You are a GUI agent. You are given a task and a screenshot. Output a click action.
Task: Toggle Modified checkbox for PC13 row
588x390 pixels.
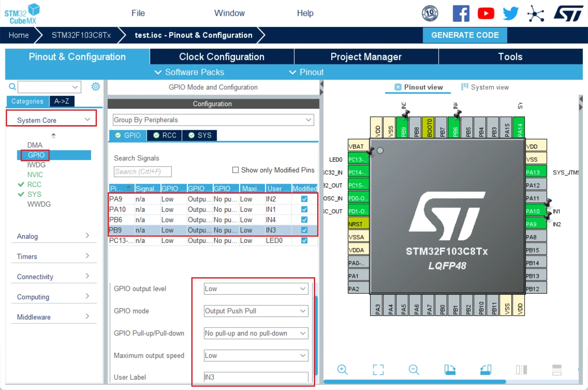point(304,240)
